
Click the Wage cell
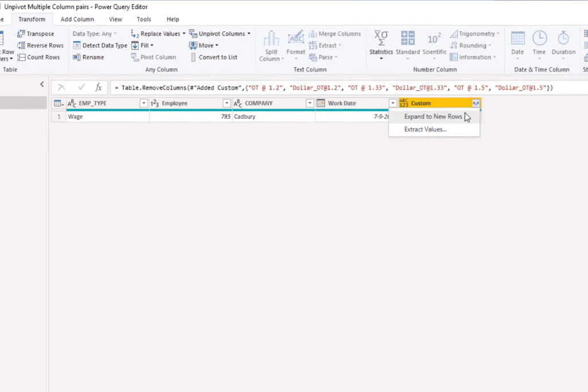108,117
